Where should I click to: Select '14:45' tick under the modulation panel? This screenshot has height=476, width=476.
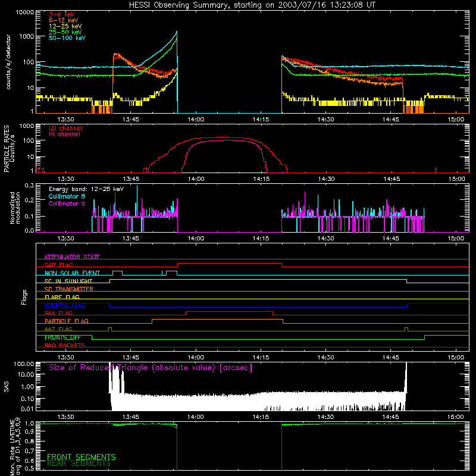(x=390, y=239)
